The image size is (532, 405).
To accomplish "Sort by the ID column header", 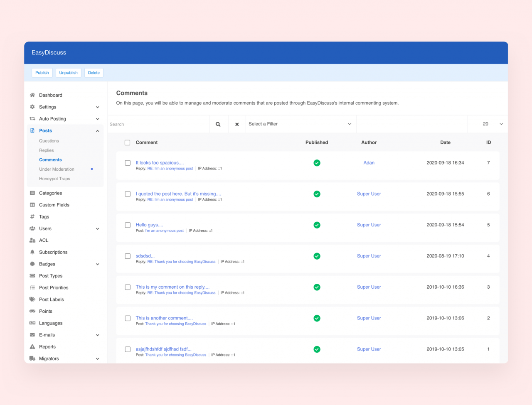I will tap(488, 142).
